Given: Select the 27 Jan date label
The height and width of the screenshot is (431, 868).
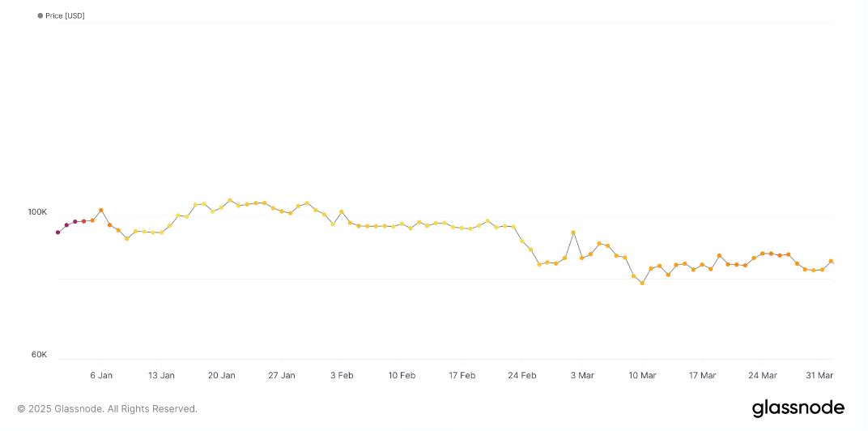Looking at the screenshot, I should 282,375.
